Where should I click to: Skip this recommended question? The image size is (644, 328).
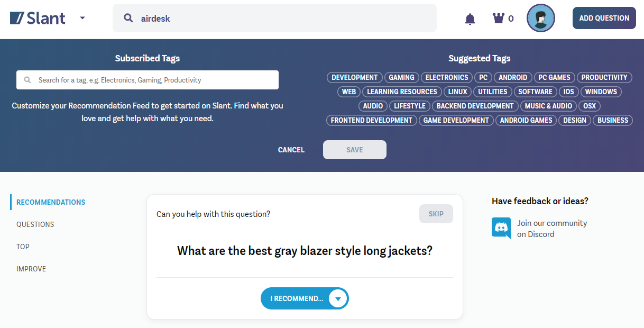pos(436,214)
